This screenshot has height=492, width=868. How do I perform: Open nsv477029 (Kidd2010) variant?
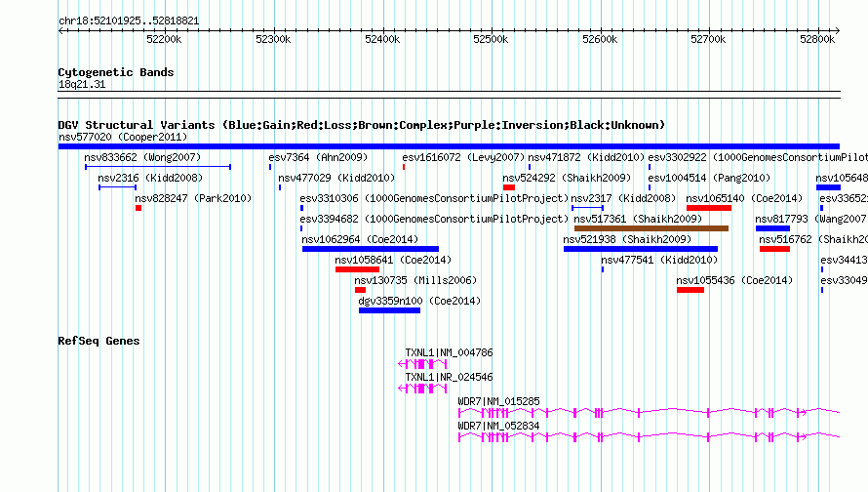[x=336, y=178]
